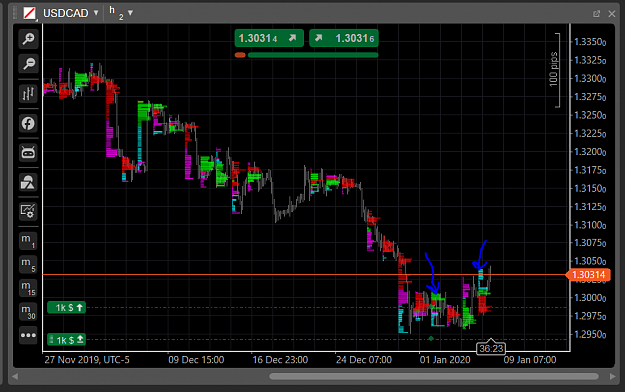Click the Facebook share icon
Screen dimensions: 625x392
[28, 123]
